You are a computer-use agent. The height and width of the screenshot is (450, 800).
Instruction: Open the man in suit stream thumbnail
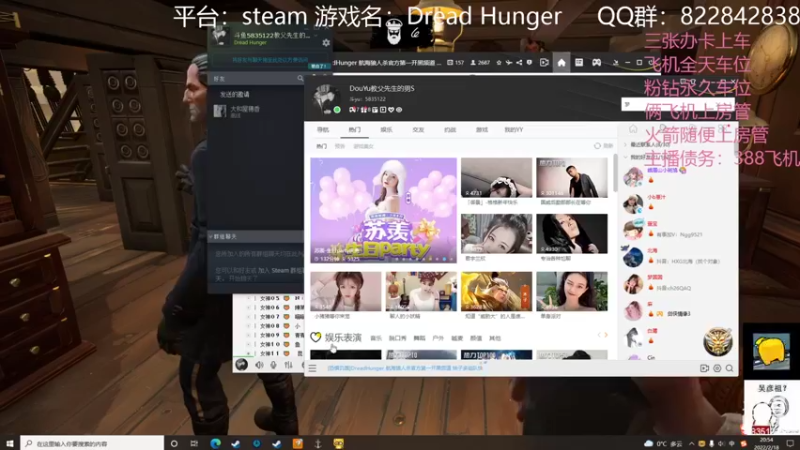572,178
